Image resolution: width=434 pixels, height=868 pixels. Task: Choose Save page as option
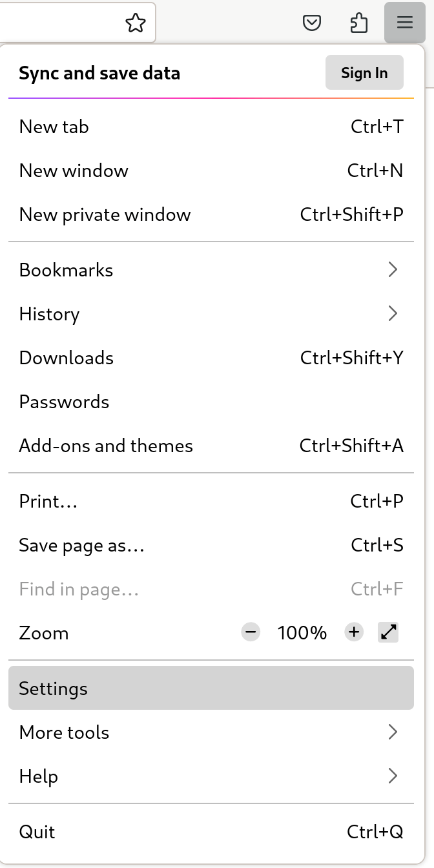coord(81,545)
